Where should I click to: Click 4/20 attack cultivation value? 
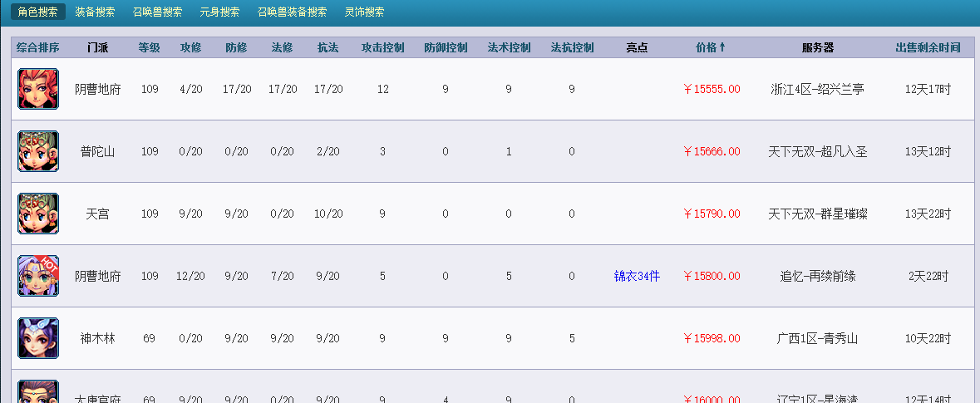pos(190,90)
